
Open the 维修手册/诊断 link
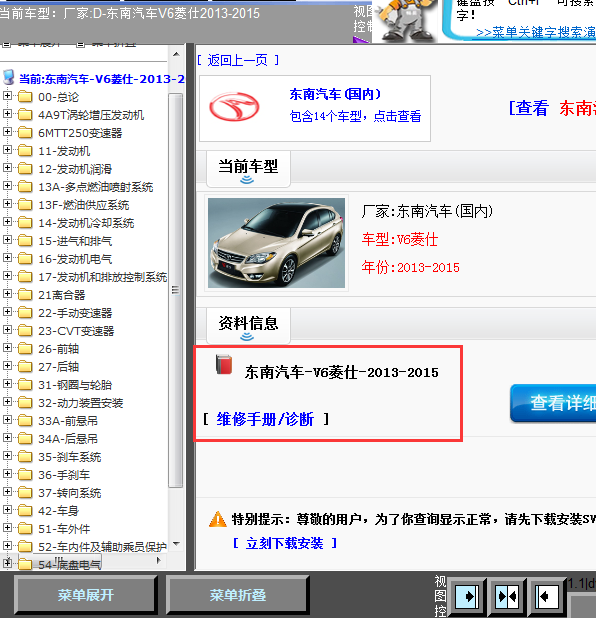(x=265, y=419)
